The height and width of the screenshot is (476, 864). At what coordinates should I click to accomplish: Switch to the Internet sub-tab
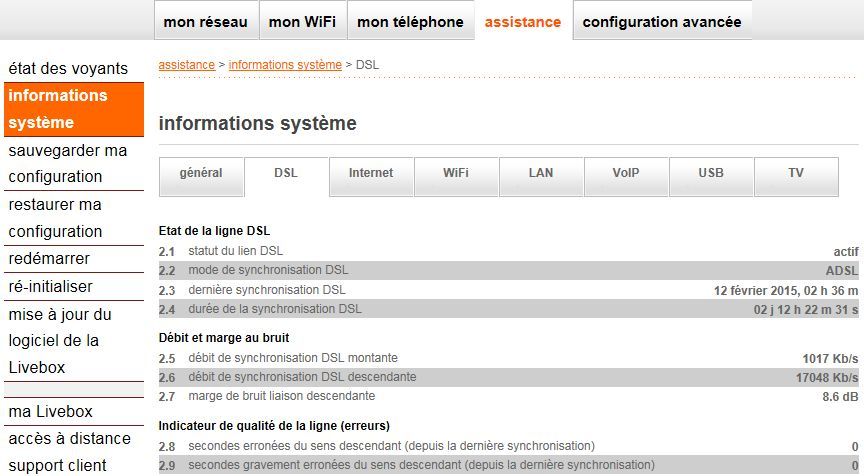pos(371,174)
